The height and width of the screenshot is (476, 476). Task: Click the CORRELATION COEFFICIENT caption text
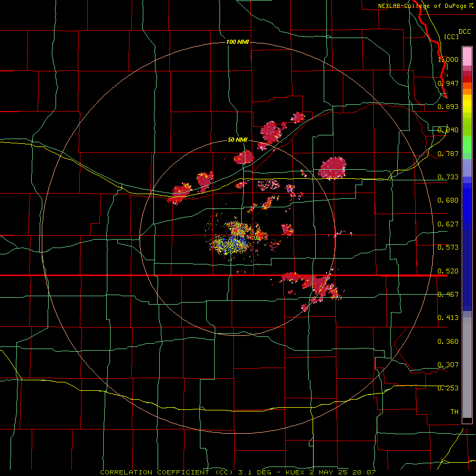(167, 472)
